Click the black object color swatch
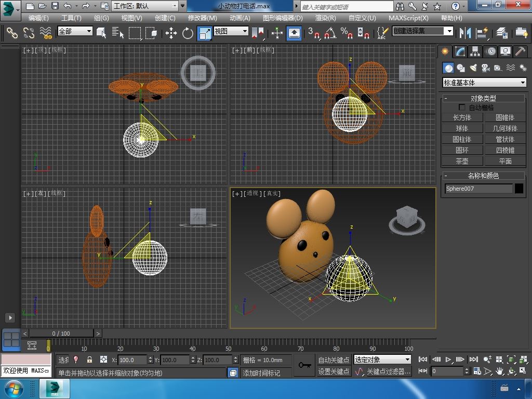The width and height of the screenshot is (532, 399). coord(519,188)
